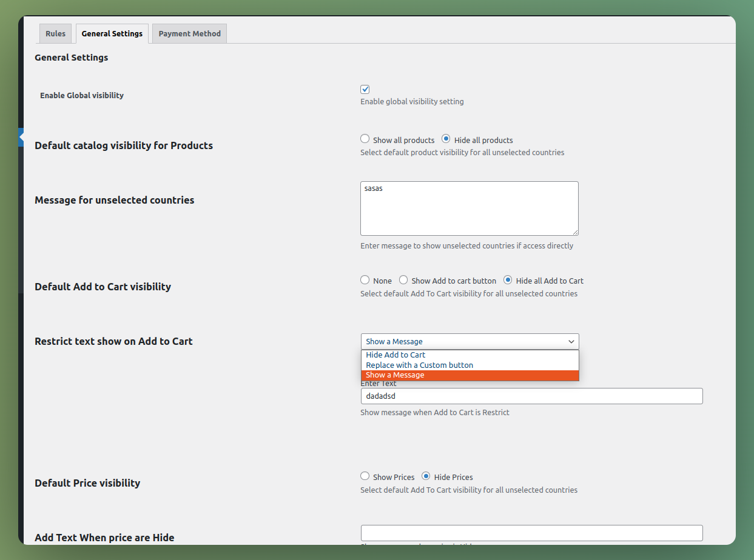Choose Replace with a Custom button option
Image resolution: width=754 pixels, height=560 pixels.
tap(419, 365)
